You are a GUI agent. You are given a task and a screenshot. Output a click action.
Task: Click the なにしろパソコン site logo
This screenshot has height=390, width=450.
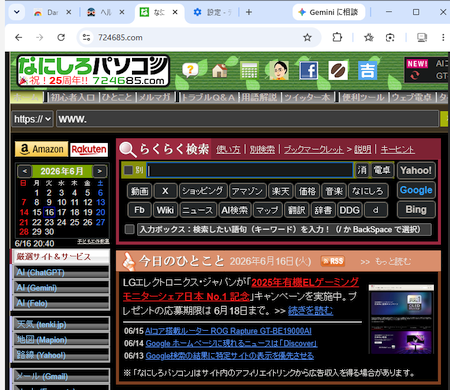pos(93,71)
